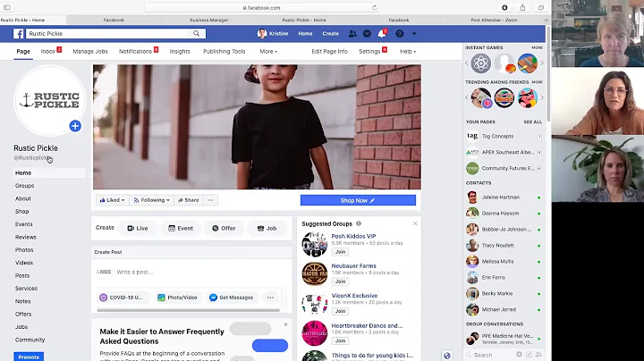Open the notifications bell icon

(382, 34)
